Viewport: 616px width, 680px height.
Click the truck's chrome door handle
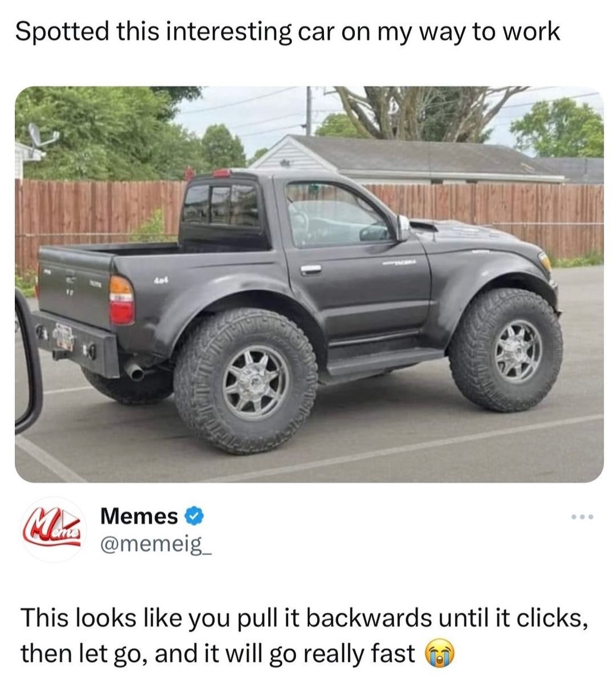coord(311,269)
